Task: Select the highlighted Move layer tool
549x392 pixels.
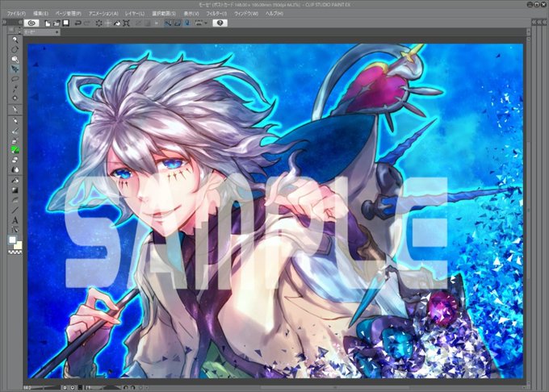Action: point(15,69)
